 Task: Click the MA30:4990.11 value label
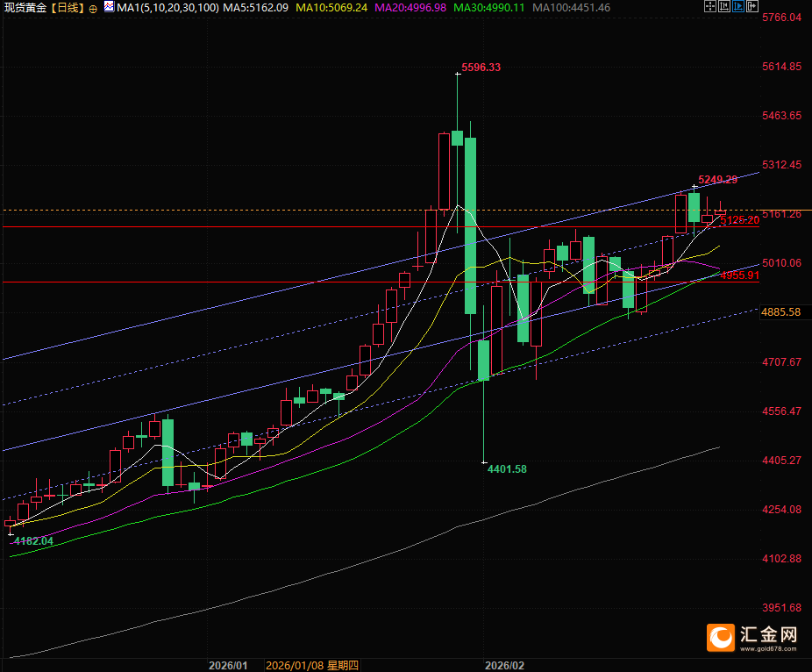pos(488,8)
